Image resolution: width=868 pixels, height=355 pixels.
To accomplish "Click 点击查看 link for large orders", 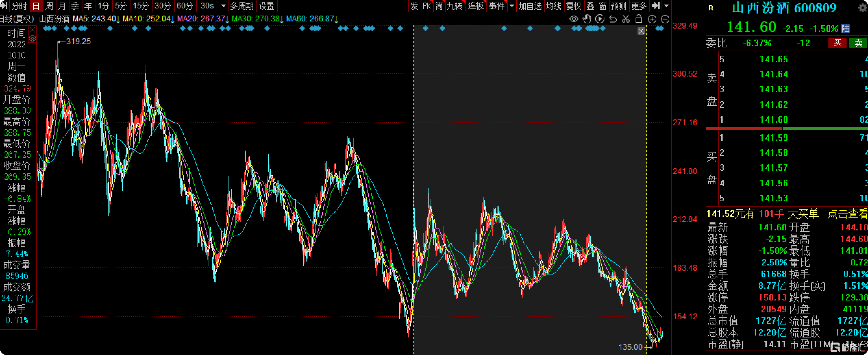I will pos(848,214).
